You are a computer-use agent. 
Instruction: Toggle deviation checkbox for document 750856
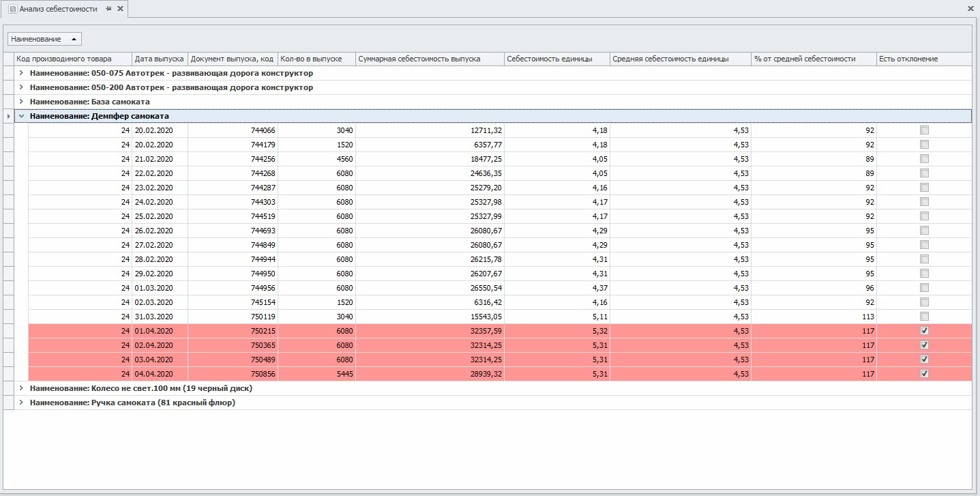coord(924,374)
